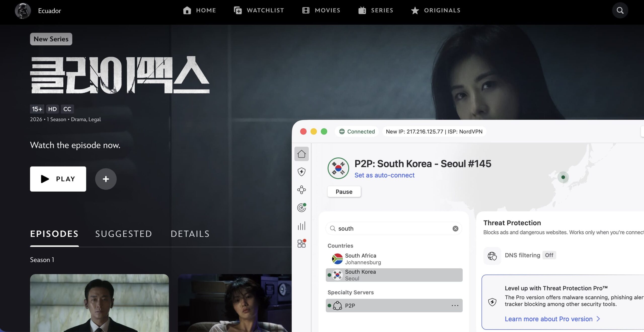Open statistics bars sidebar icon
644x332 pixels.
click(x=301, y=226)
